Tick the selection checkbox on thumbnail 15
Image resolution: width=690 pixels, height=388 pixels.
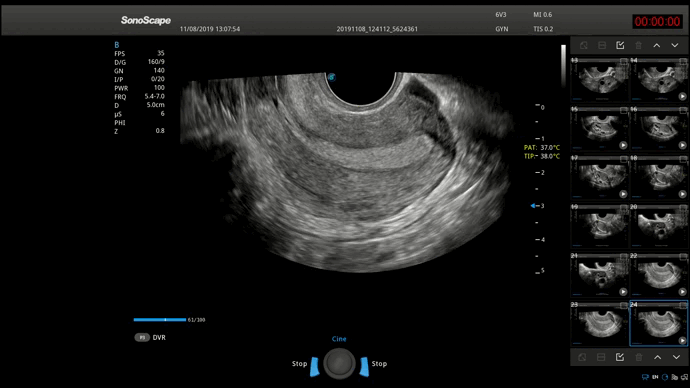(624, 110)
